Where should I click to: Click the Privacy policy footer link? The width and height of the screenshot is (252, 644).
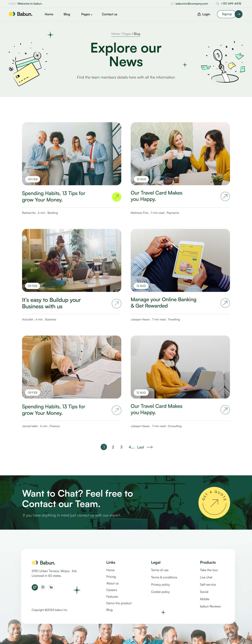(x=160, y=585)
